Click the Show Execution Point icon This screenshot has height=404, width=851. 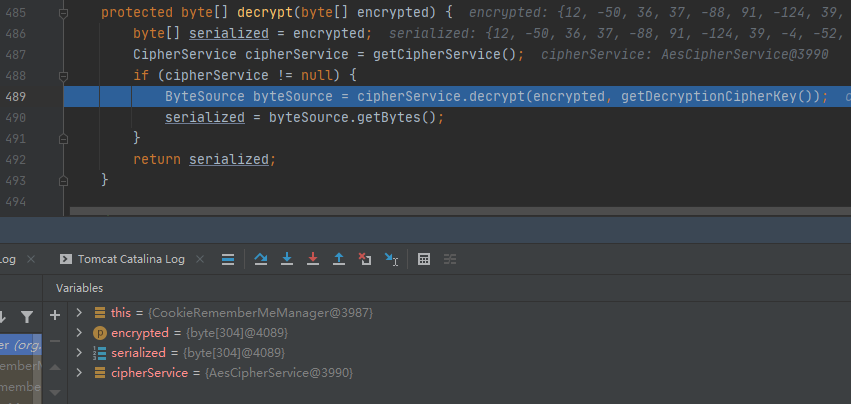pyautogui.click(x=228, y=259)
